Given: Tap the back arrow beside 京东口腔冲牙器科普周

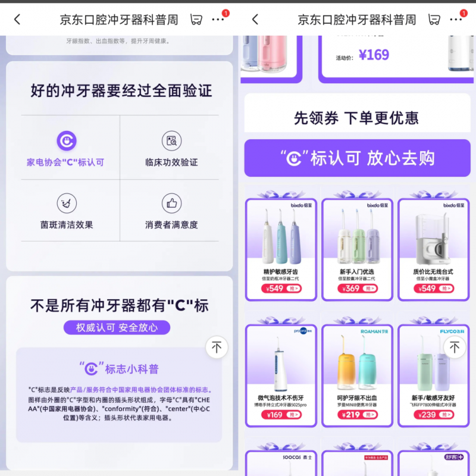Looking at the screenshot, I should (17, 18).
